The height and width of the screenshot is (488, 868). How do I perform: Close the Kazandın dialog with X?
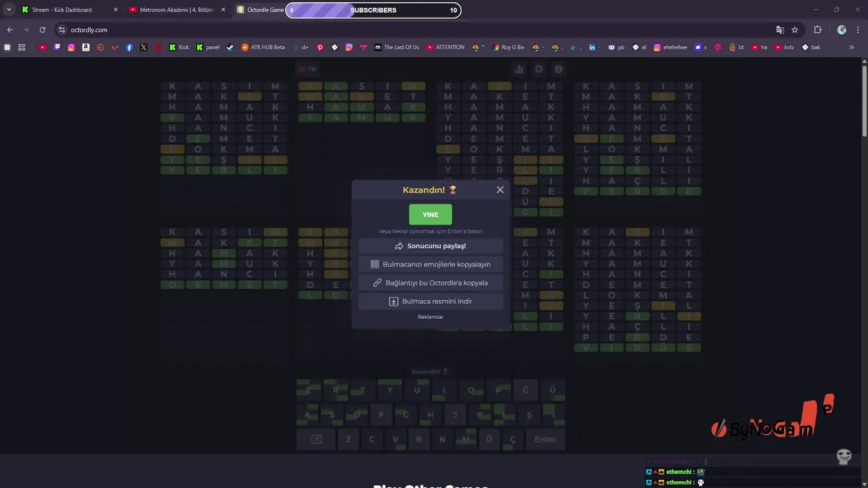[500, 190]
